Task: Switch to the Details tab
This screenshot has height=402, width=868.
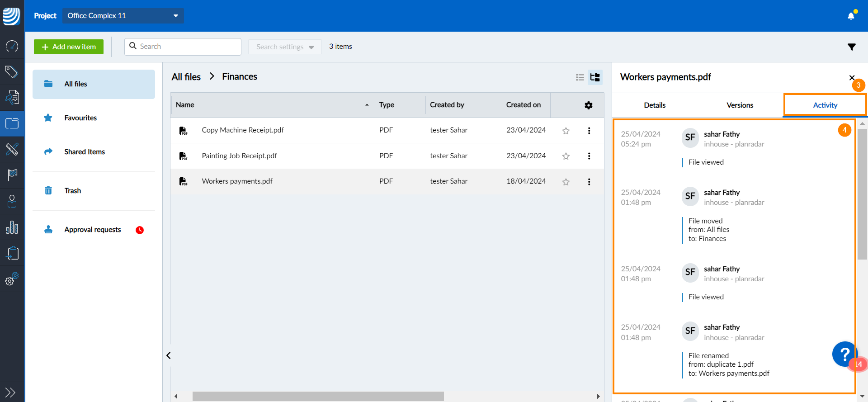Action: coord(654,105)
